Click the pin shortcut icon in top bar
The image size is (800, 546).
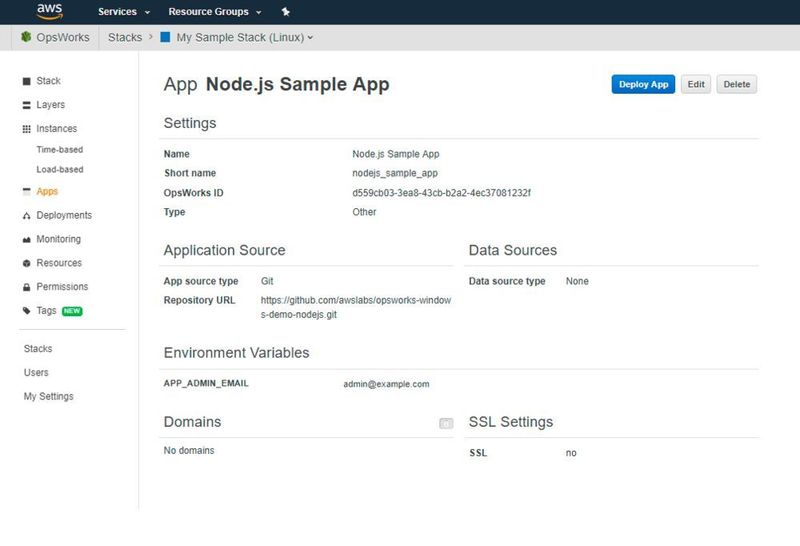286,12
